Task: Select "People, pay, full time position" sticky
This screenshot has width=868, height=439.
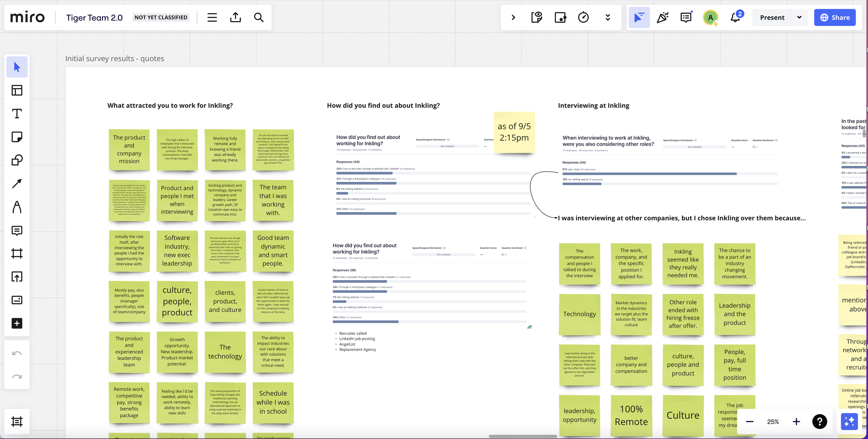Action: point(735,365)
